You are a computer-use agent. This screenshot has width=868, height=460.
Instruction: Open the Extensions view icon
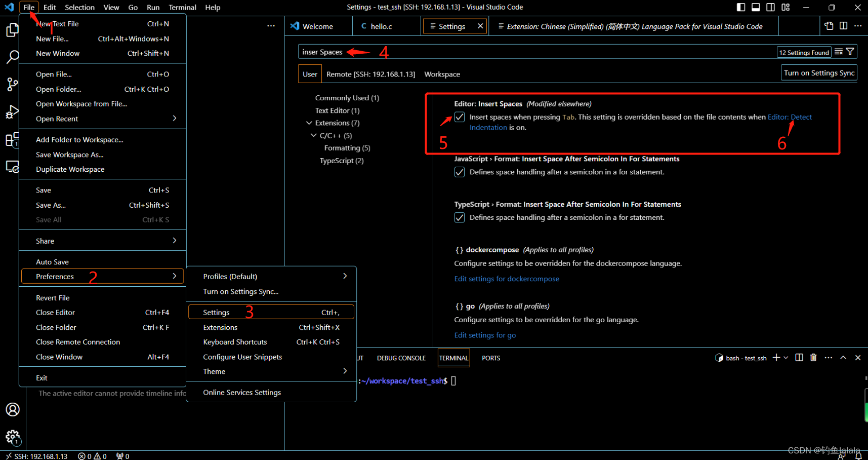pyautogui.click(x=12, y=139)
